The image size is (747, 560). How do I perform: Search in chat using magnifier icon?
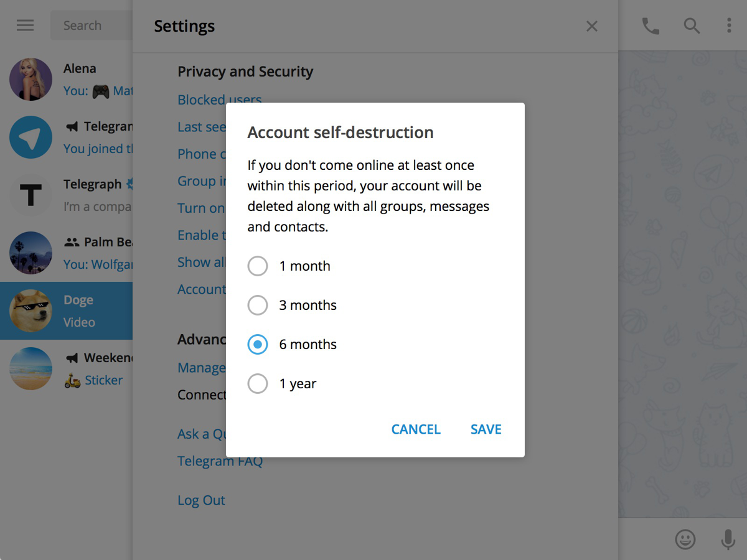[x=692, y=26]
